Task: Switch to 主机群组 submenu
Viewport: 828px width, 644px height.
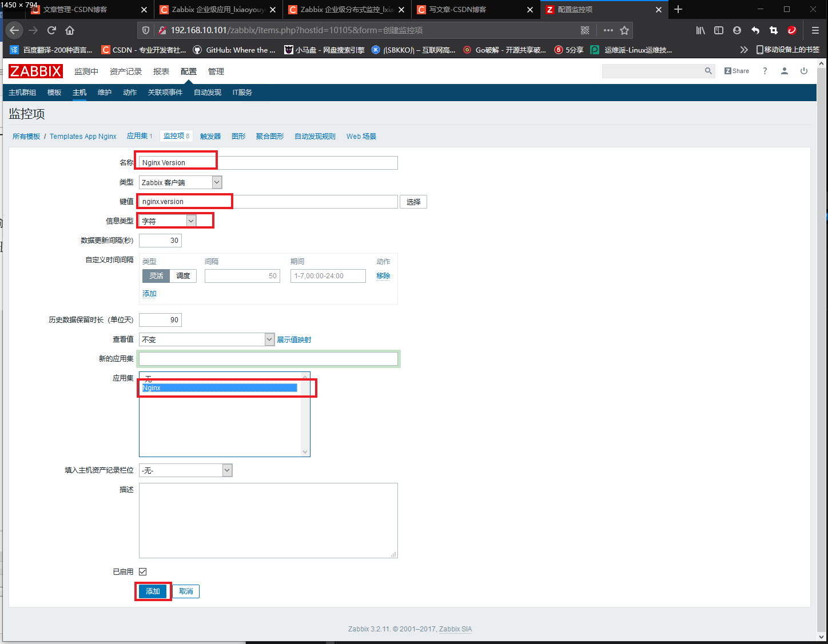Action: 22,93
